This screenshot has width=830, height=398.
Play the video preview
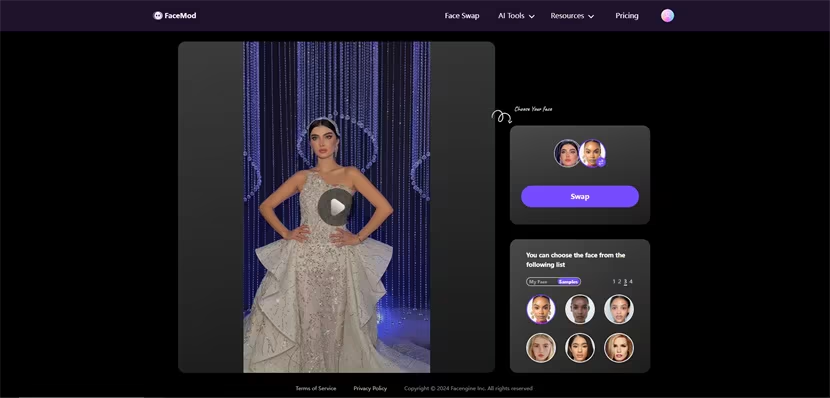tap(335, 207)
